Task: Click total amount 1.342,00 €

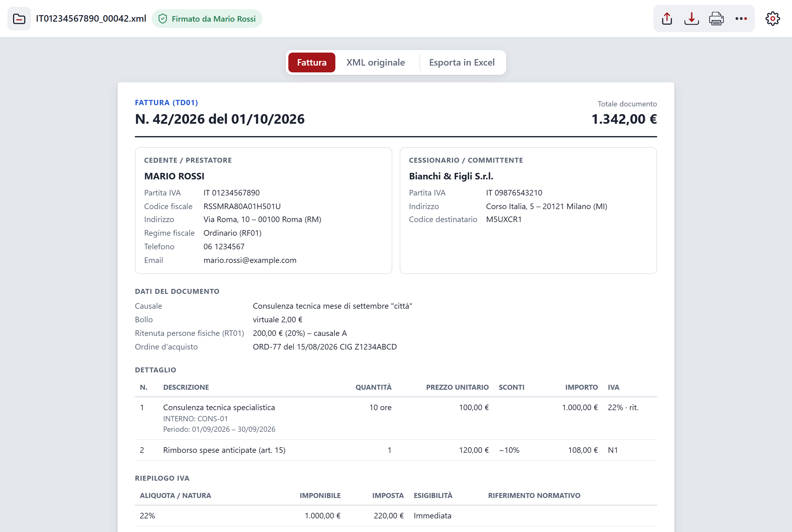Action: click(624, 119)
